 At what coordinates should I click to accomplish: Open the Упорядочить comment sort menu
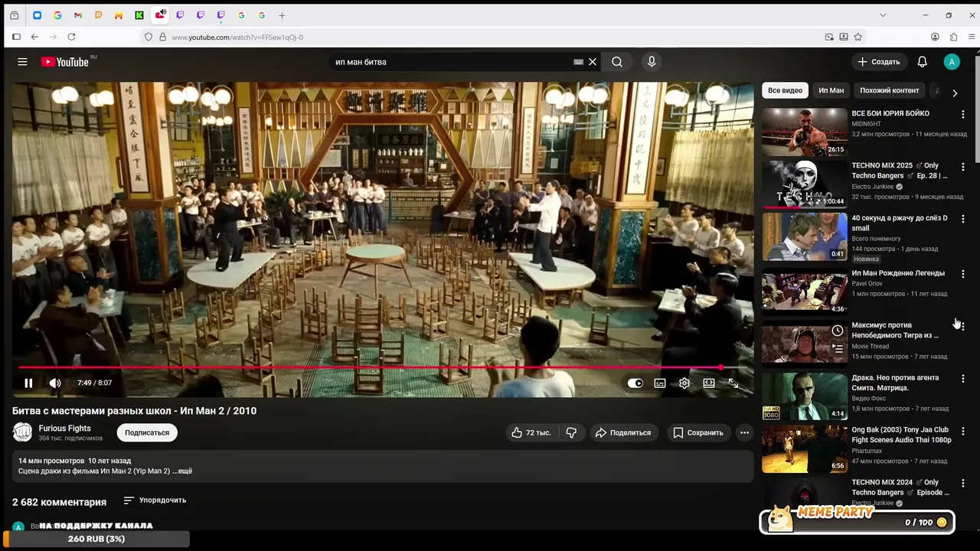(x=155, y=500)
